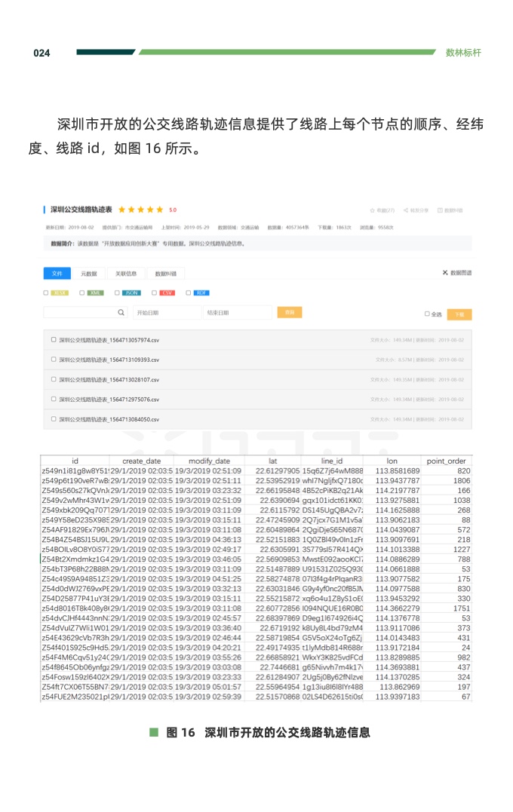Click the orange 查询 button

click(289, 312)
